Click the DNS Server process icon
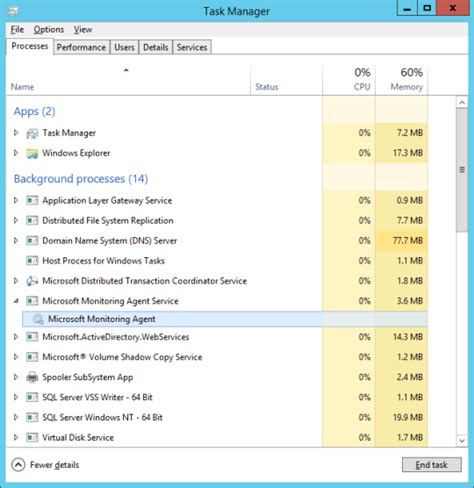Viewport: 474px width, 488px height. pos(32,241)
